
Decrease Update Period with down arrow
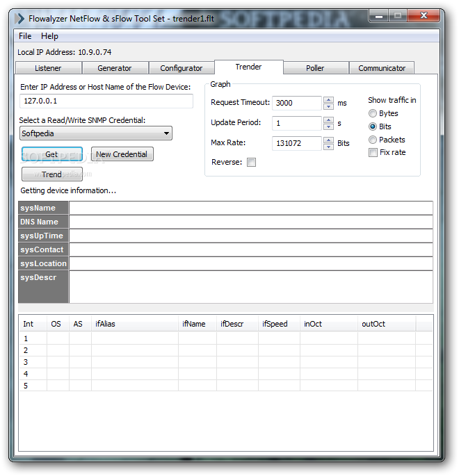pyautogui.click(x=328, y=126)
